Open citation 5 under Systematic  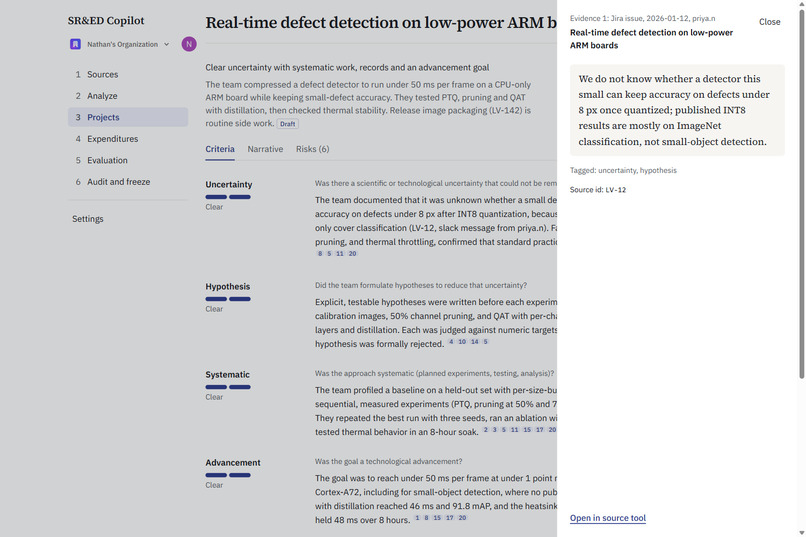point(504,430)
